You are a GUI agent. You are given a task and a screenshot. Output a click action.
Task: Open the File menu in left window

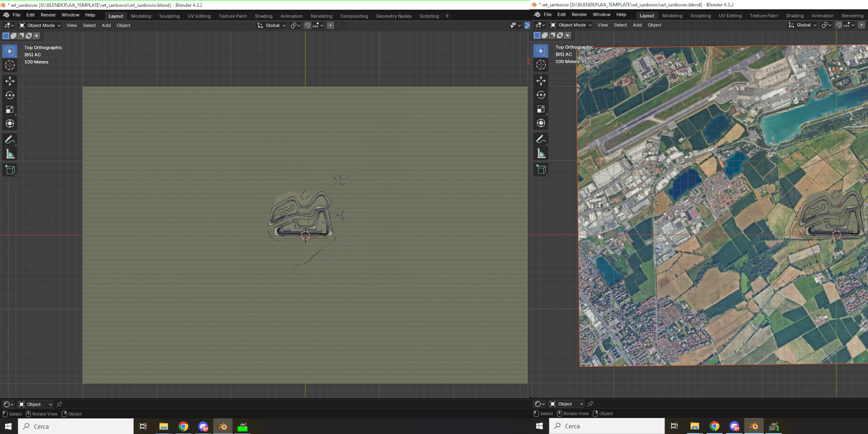click(17, 15)
